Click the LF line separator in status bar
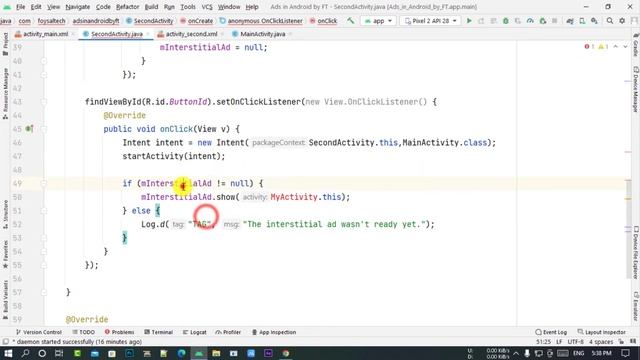The height and width of the screenshot is (360, 640). tap(559, 342)
